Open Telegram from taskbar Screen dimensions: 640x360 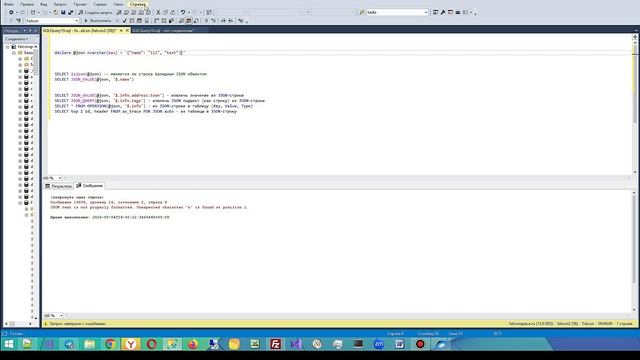[x=69, y=344]
